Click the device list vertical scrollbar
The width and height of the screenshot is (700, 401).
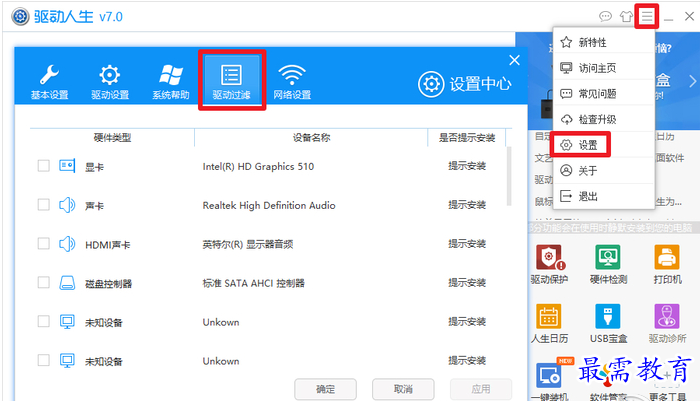click(508, 176)
